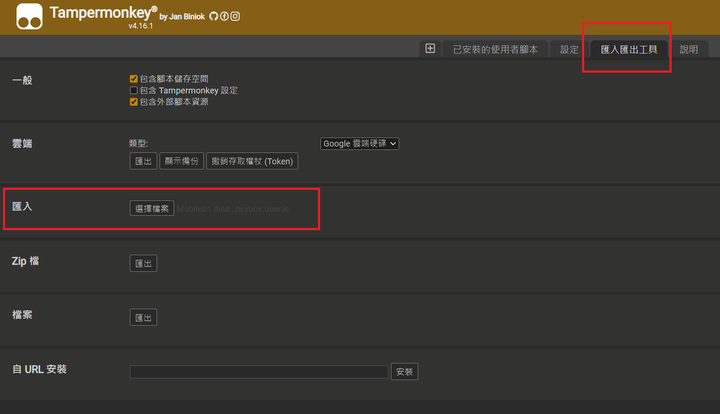Click the 顯示備份 button

(181, 161)
